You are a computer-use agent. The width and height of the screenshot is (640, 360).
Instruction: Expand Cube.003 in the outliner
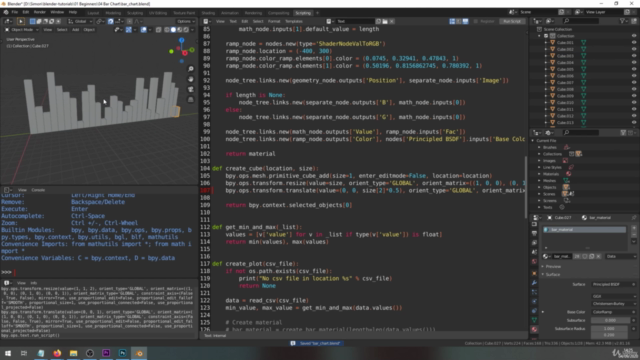pos(546,56)
